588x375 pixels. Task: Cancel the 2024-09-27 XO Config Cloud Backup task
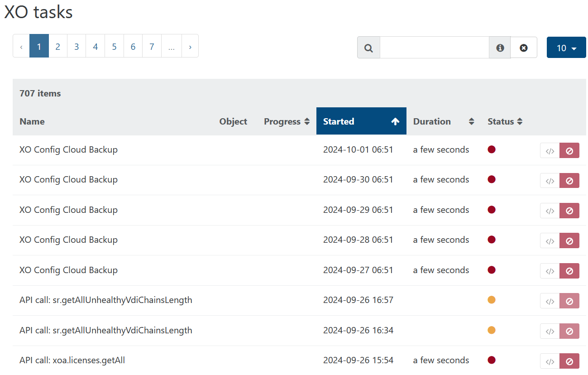point(569,271)
